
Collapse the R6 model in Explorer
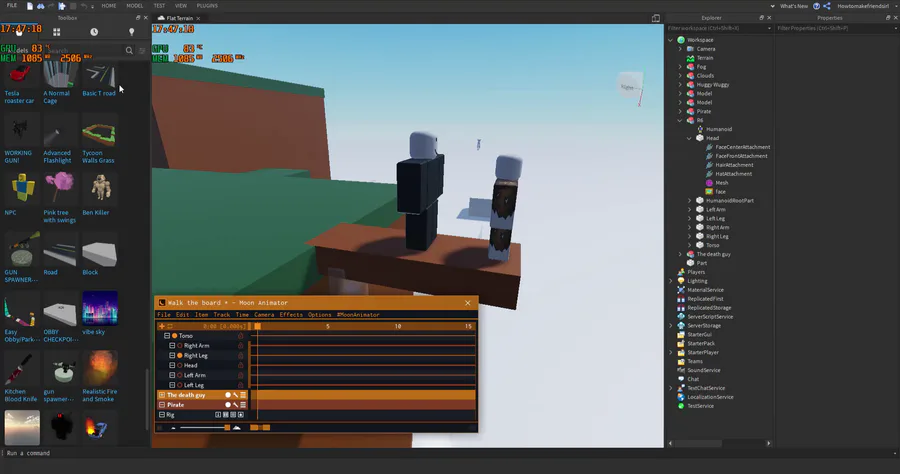click(x=680, y=121)
